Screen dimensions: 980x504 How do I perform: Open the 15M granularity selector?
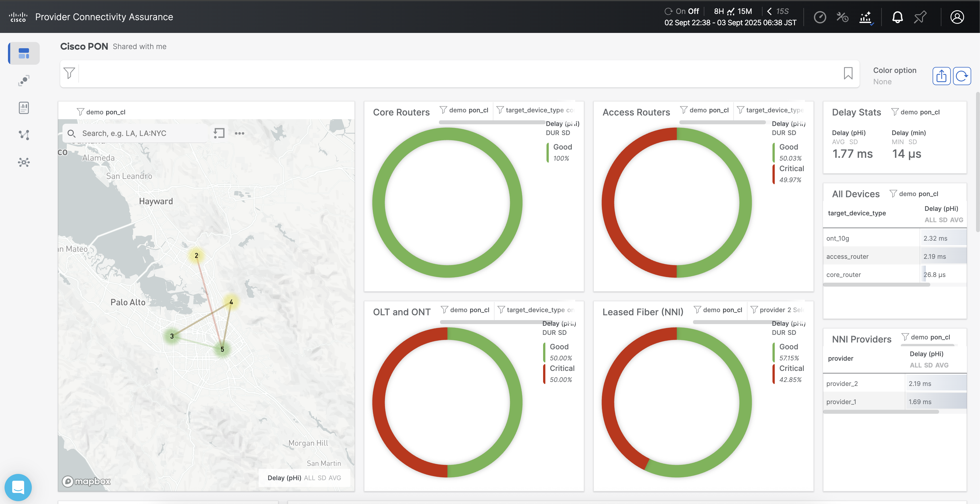pos(745,11)
